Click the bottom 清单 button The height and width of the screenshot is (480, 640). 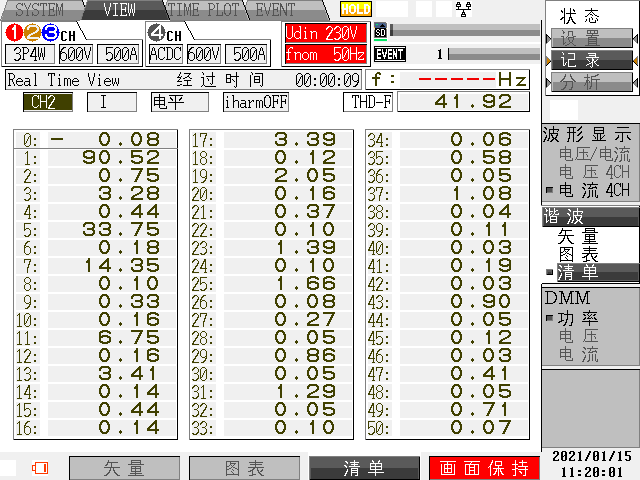pos(364,468)
